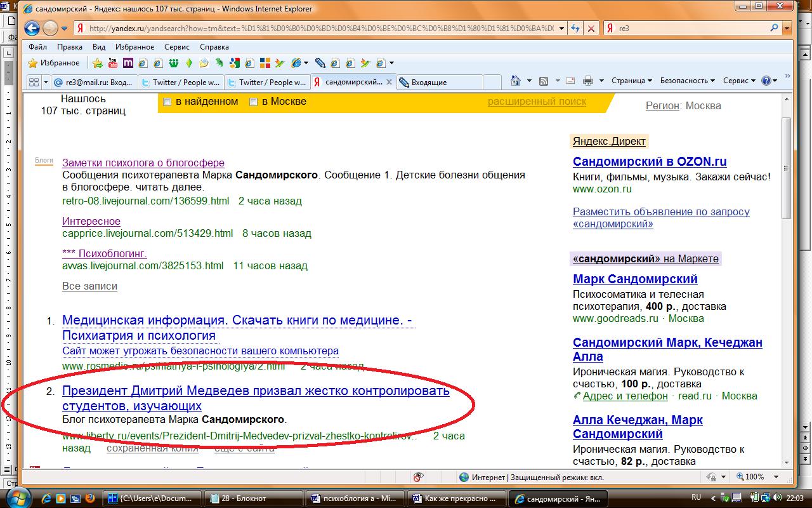Open the Страница dropdown menu
The height and width of the screenshot is (508, 812).
(x=631, y=81)
